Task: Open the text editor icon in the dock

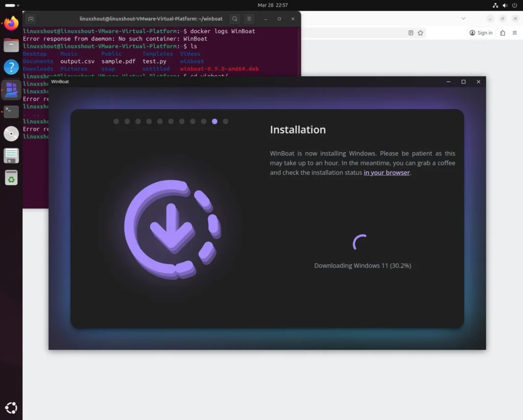Action: [11, 156]
